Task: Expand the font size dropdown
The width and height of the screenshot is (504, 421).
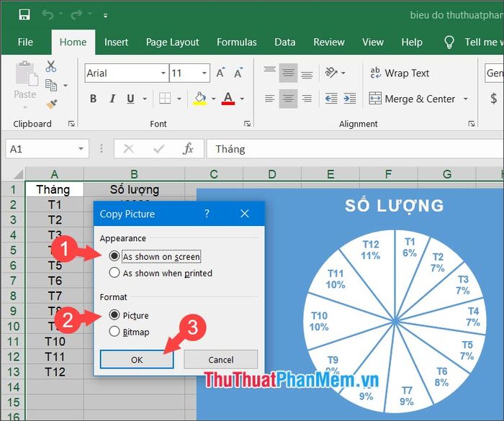Action: 204,73
